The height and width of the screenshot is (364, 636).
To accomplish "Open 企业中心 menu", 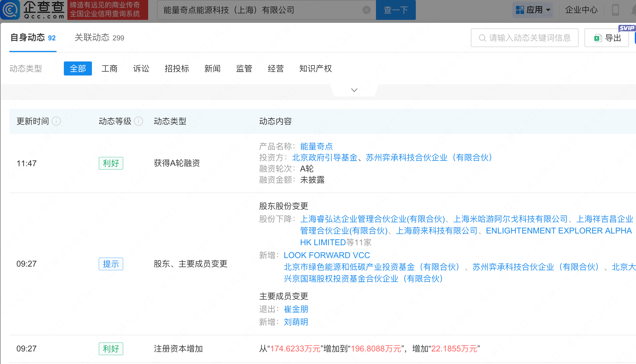I will tap(581, 10).
